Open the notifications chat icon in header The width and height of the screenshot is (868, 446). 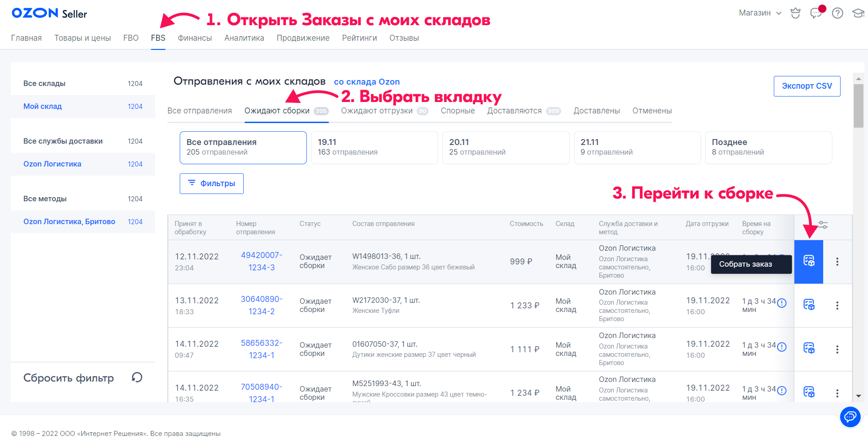816,13
